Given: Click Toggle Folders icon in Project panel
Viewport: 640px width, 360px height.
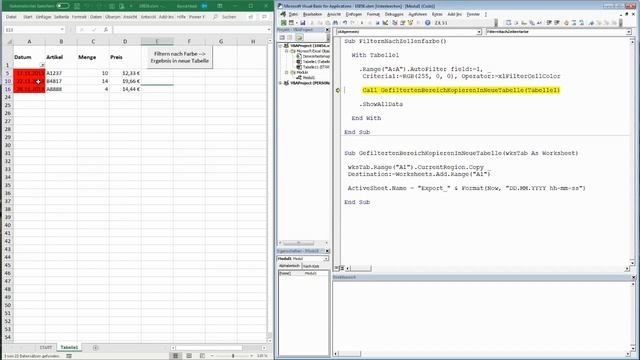Looking at the screenshot, I should 299,38.
